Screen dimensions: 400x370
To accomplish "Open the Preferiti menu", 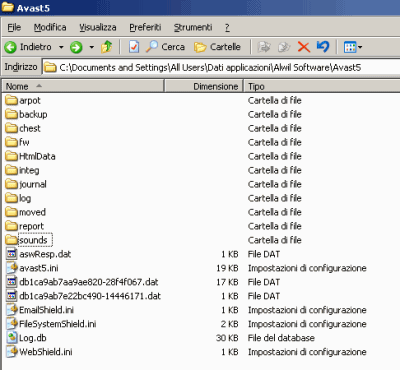I will coord(145,27).
